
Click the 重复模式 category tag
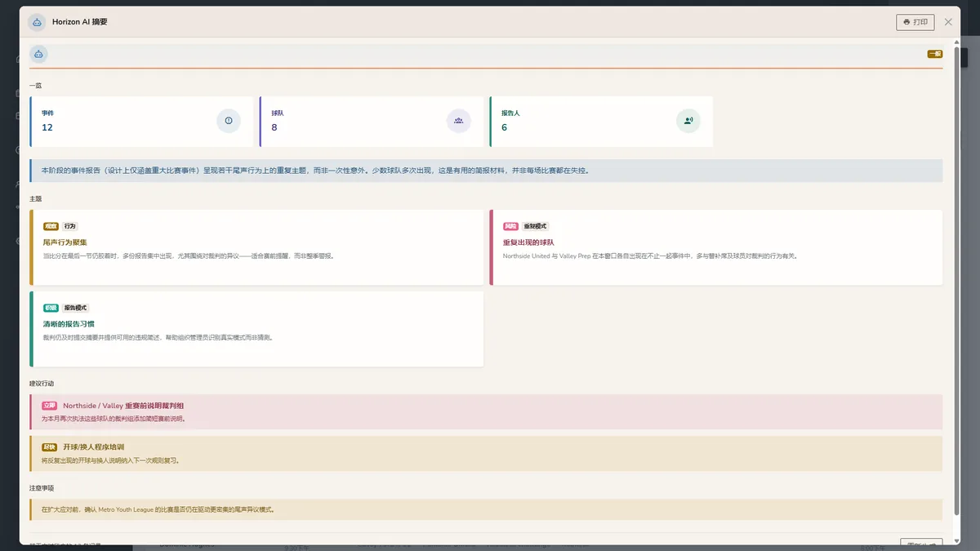535,226
